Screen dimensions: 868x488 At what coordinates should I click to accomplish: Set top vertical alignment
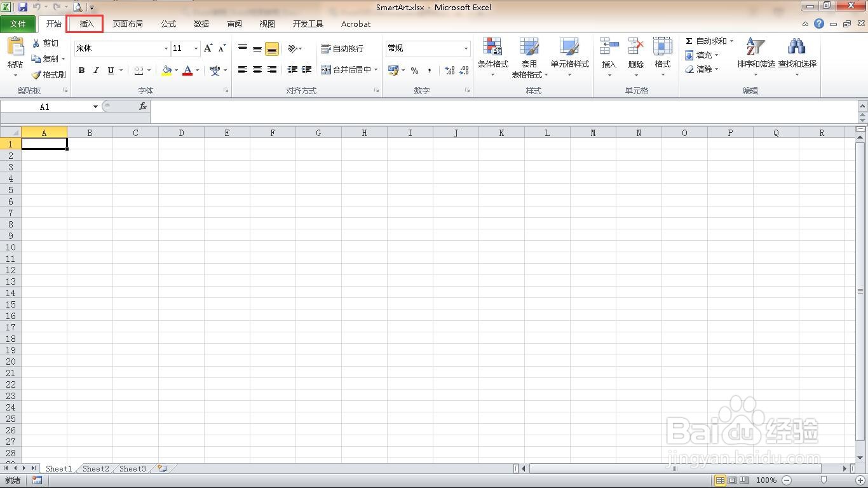tap(243, 48)
